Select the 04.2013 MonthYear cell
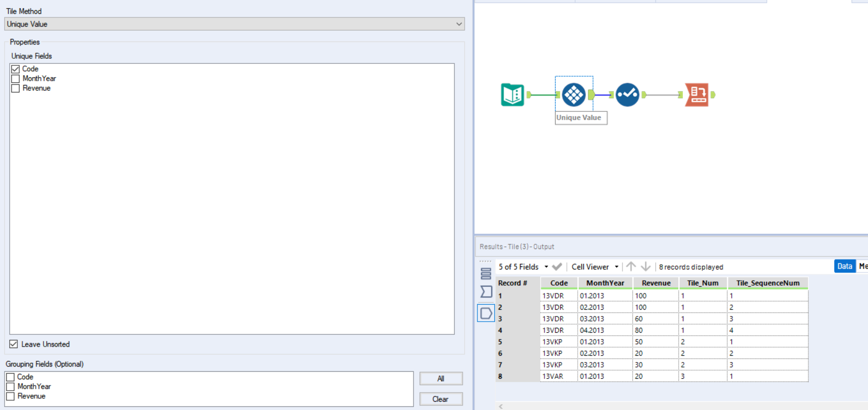The image size is (868, 410). [x=605, y=330]
